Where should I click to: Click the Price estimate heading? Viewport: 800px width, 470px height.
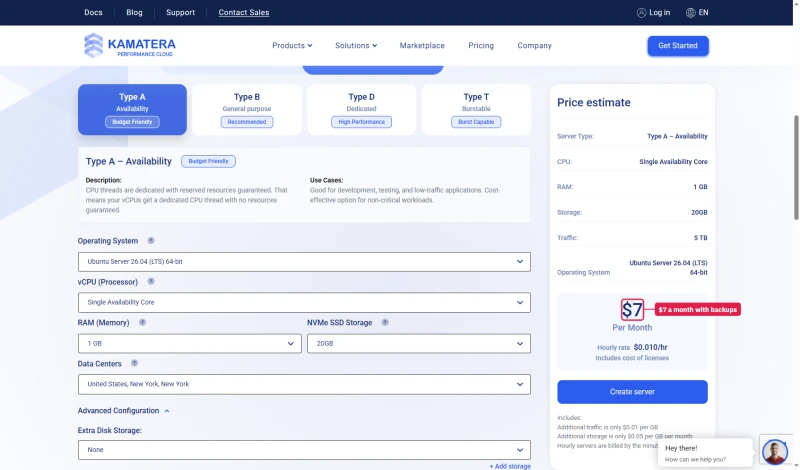(593, 103)
